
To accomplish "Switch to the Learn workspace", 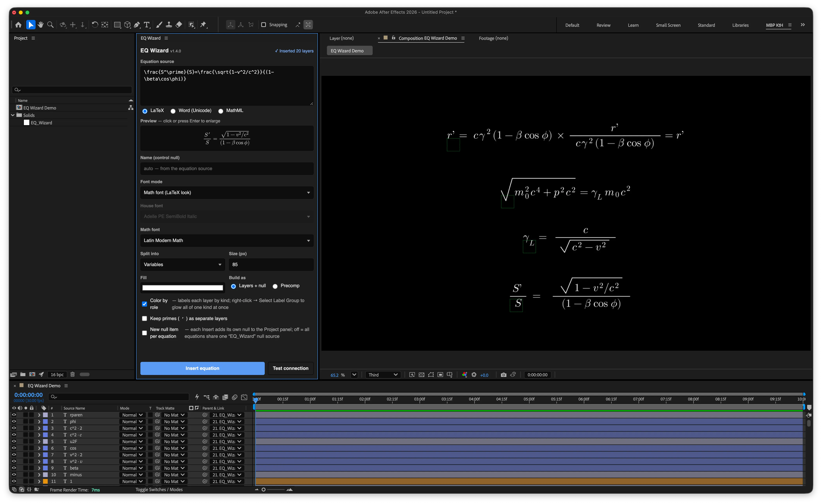I will click(633, 25).
